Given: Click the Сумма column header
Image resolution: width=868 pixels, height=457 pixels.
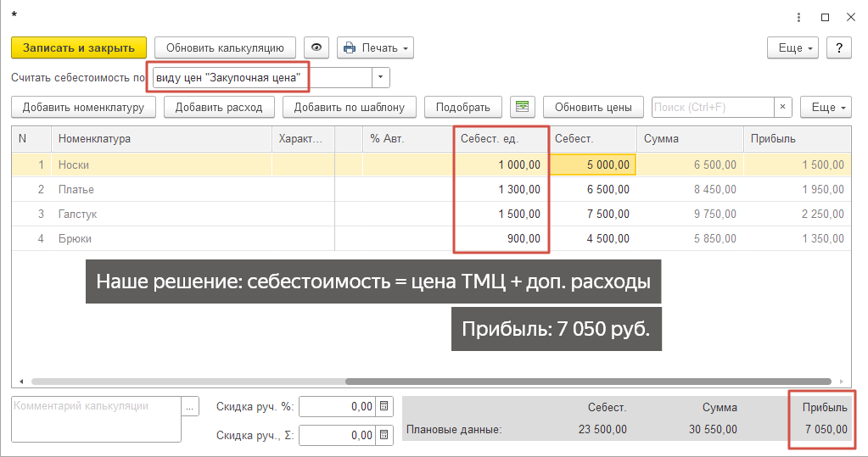Looking at the screenshot, I should 690,139.
